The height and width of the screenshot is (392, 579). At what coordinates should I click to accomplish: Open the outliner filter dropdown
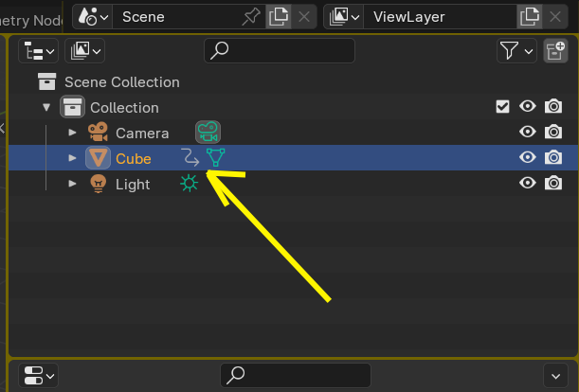click(x=517, y=51)
